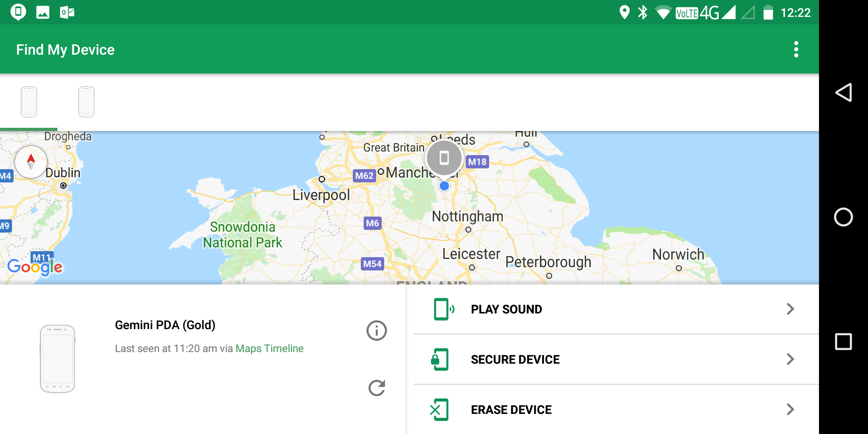This screenshot has height=434, width=868.
Task: Tap the Android back navigation button
Action: click(x=843, y=92)
